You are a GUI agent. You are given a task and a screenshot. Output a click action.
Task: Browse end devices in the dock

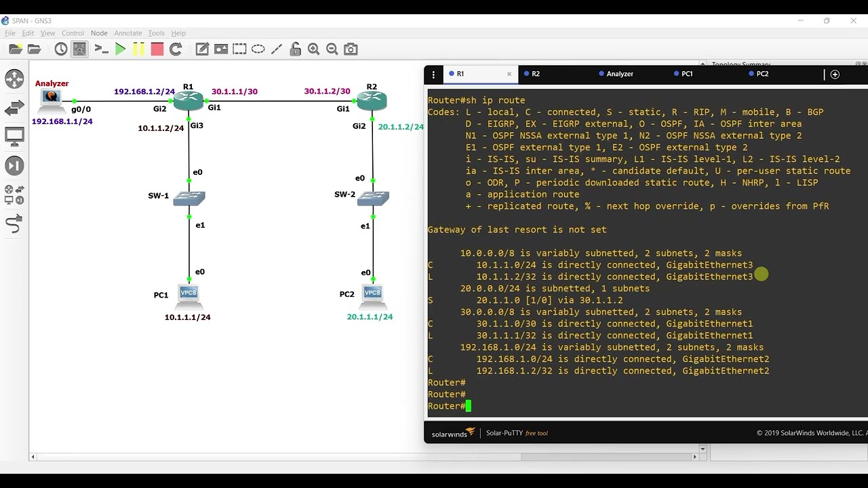pyautogui.click(x=14, y=137)
